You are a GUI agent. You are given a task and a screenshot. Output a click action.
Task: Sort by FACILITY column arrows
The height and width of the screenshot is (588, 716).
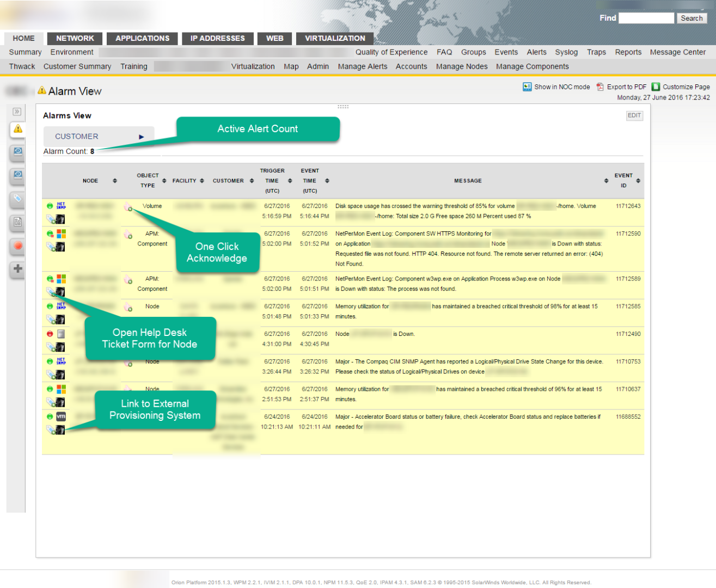click(x=202, y=181)
